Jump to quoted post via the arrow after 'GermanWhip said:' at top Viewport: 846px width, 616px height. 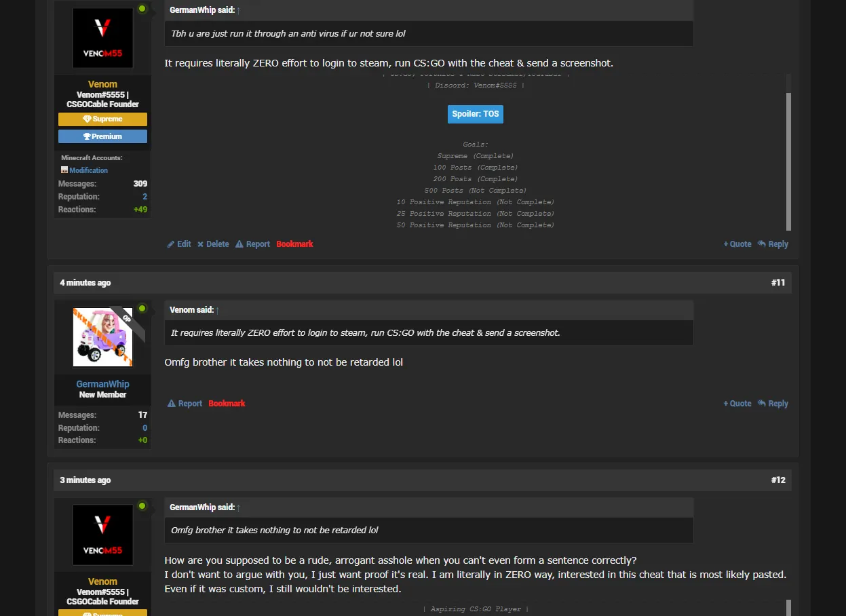(x=238, y=11)
